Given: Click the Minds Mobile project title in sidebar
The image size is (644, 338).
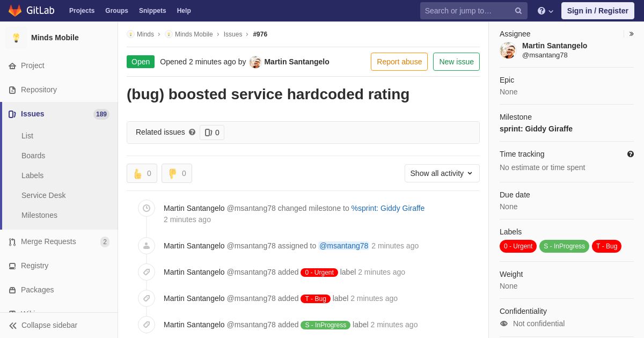Looking at the screenshot, I should pos(55,38).
